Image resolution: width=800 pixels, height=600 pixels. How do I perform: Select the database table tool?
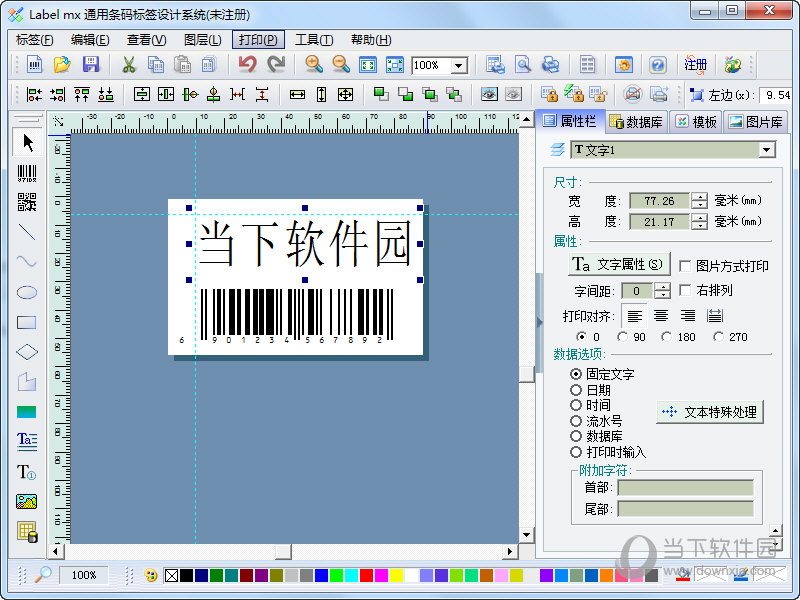click(28, 532)
